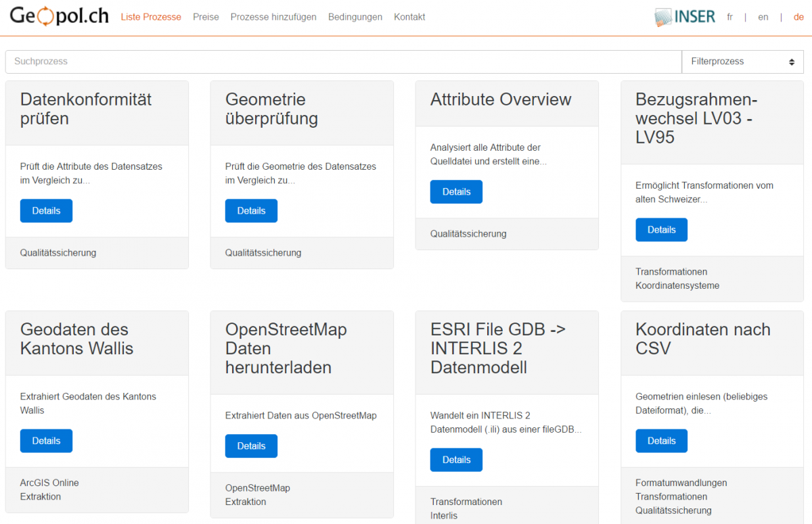812x524 pixels.
Task: Open Details for Attribute Overview
Action: (456, 191)
